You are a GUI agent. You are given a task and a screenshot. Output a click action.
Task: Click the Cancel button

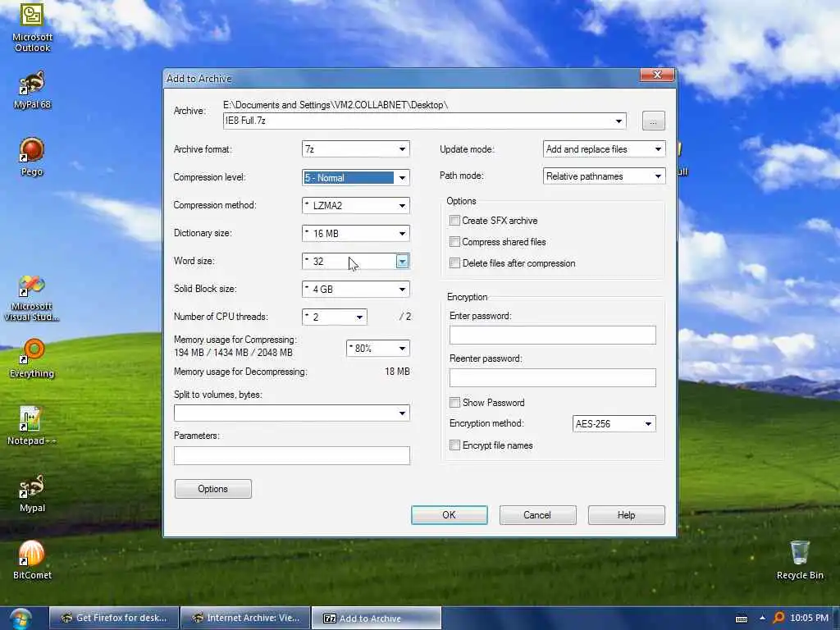tap(537, 515)
